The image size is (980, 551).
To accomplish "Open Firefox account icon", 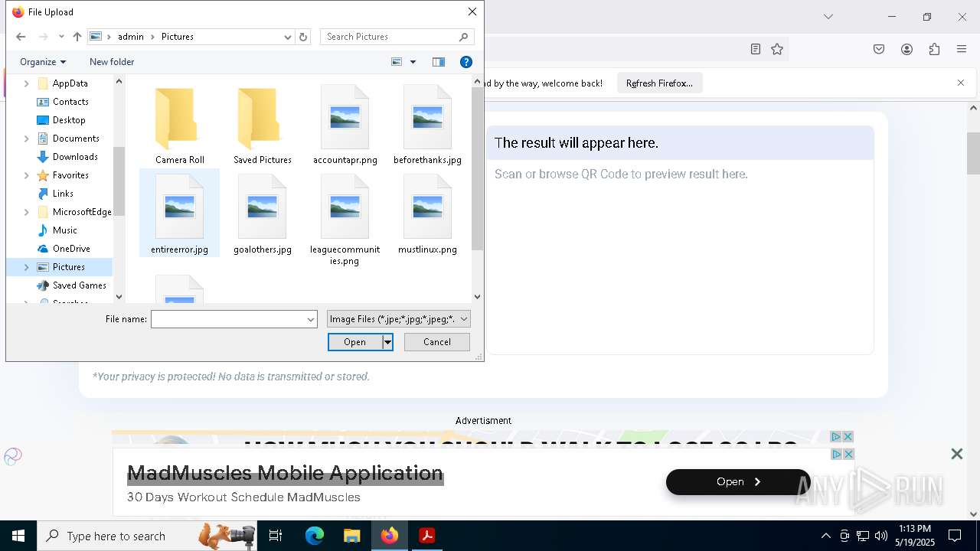I will pyautogui.click(x=906, y=49).
